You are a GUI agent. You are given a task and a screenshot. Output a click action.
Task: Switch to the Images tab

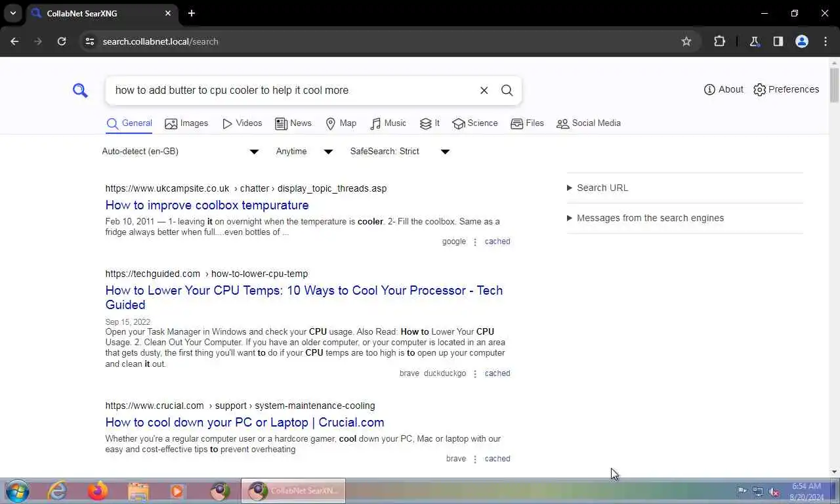click(x=186, y=123)
